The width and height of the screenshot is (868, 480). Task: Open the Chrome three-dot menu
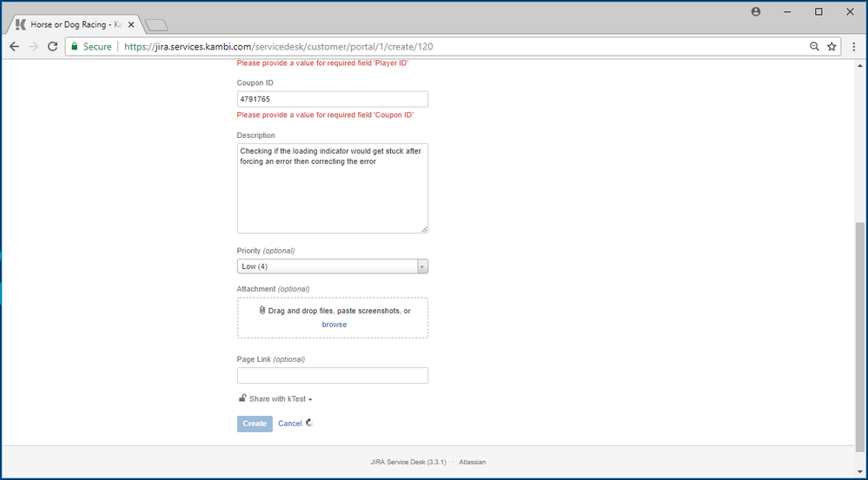[854, 47]
